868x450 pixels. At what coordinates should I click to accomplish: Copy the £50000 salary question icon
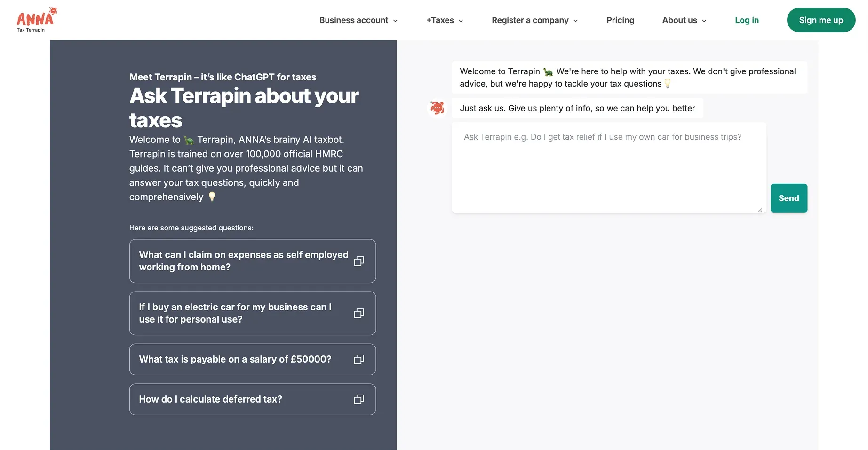359,359
